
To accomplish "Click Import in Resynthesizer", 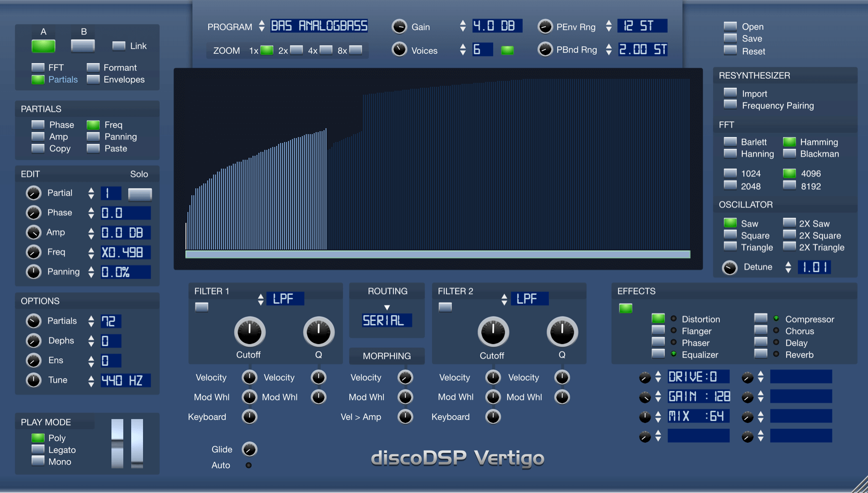I will pos(730,92).
